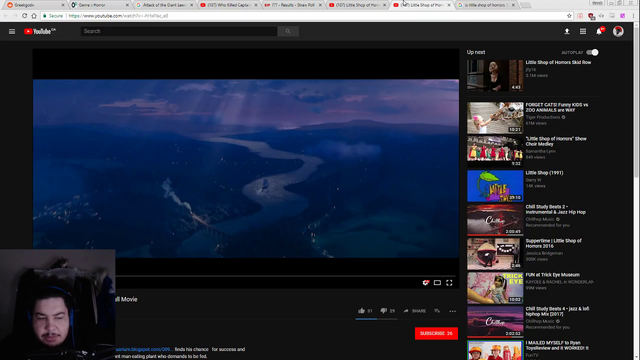Screen dimensions: 640x360
Task: Bookmark this page with the star
Action: pyautogui.click(x=569, y=16)
